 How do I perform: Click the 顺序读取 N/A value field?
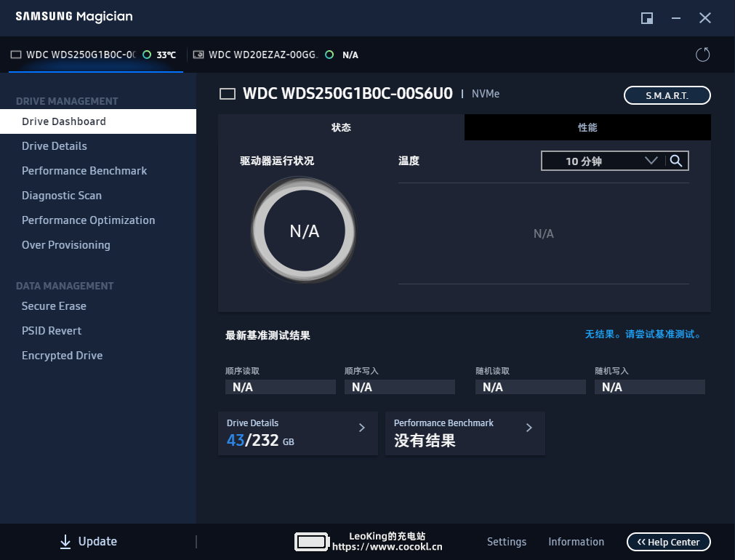[x=281, y=387]
